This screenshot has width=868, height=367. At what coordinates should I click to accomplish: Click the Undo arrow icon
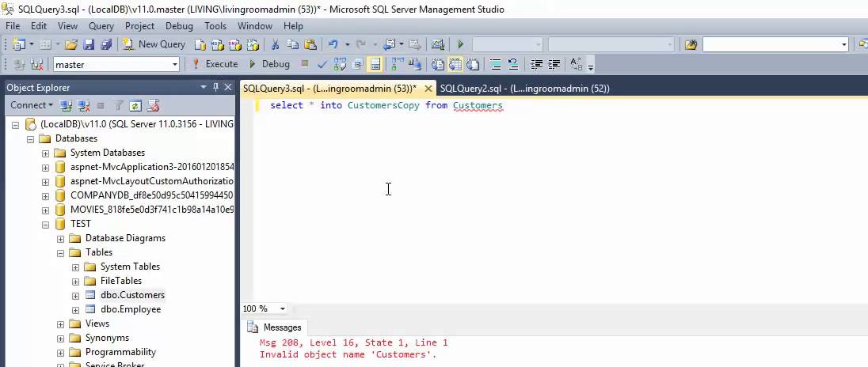332,44
